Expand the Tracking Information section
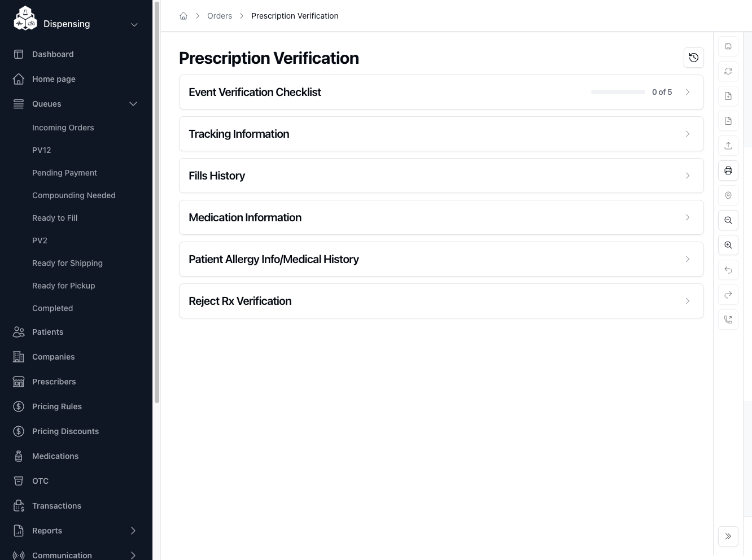 tap(441, 134)
